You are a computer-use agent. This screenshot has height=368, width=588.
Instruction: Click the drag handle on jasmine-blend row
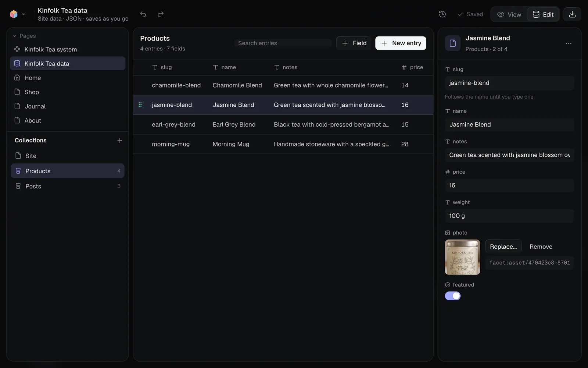point(140,105)
